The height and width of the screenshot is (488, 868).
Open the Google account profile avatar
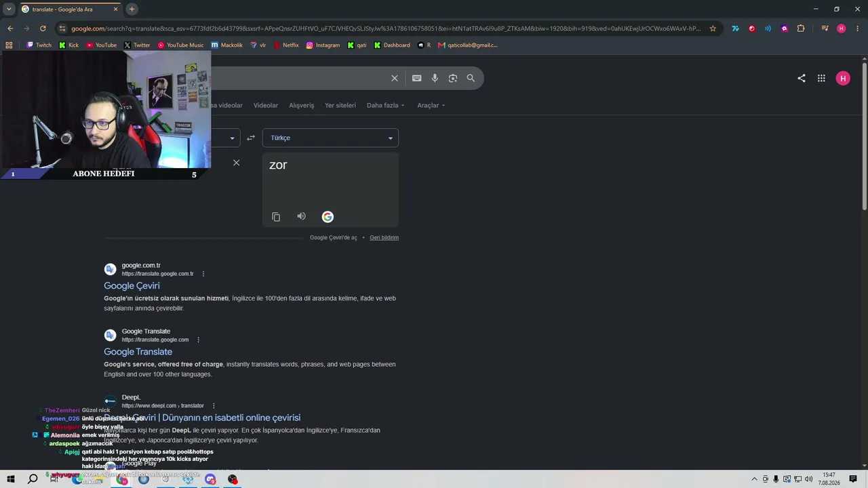point(843,78)
